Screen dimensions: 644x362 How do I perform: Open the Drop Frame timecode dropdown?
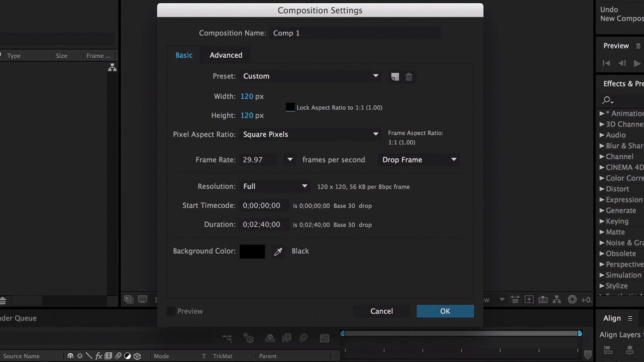[x=418, y=159]
